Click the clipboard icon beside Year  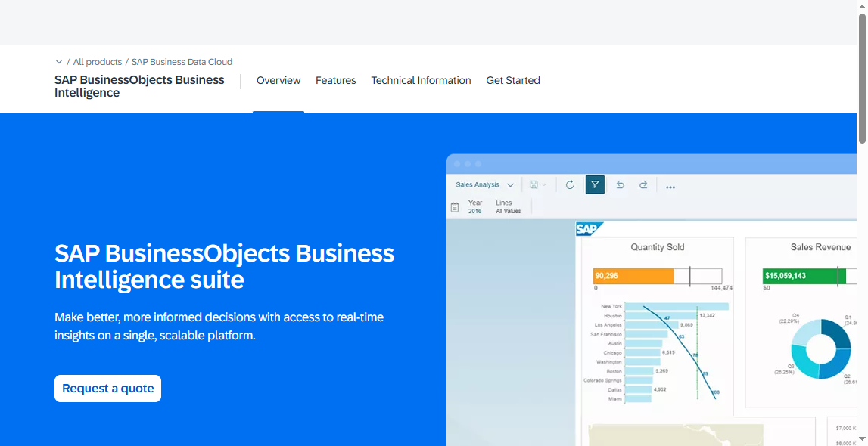[x=455, y=207]
